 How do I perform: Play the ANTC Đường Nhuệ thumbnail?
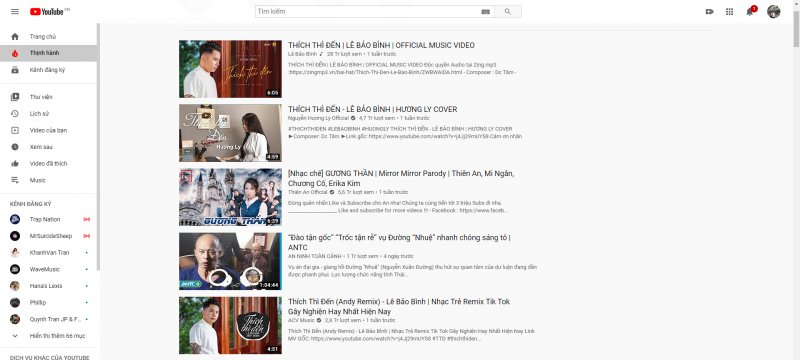[230, 261]
